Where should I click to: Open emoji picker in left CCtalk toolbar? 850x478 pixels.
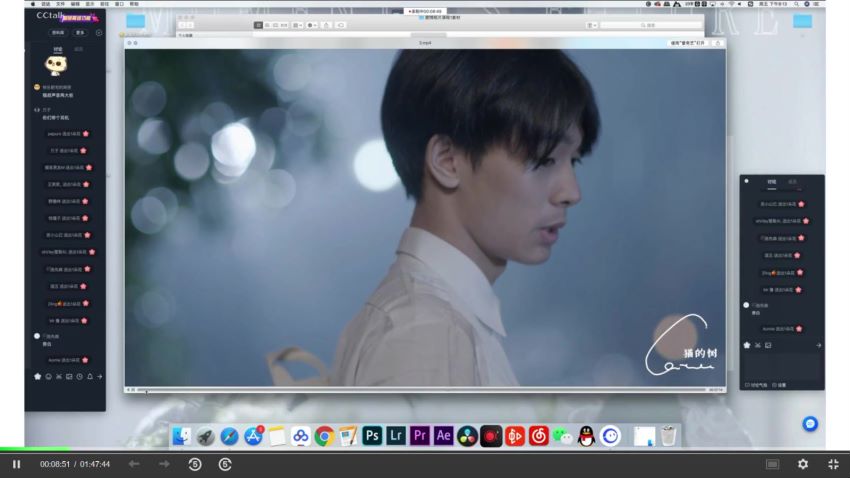(48, 377)
